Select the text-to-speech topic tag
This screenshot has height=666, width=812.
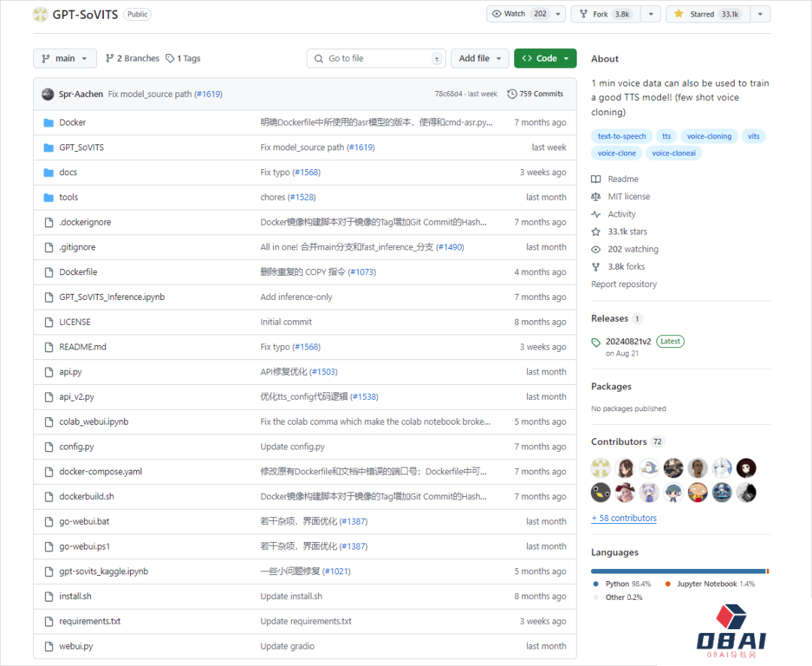(622, 136)
